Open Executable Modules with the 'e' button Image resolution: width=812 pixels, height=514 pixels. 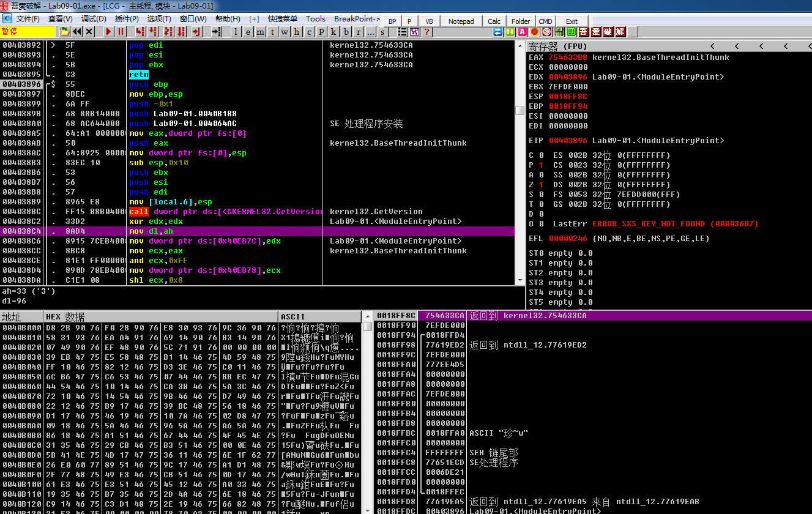point(248,32)
